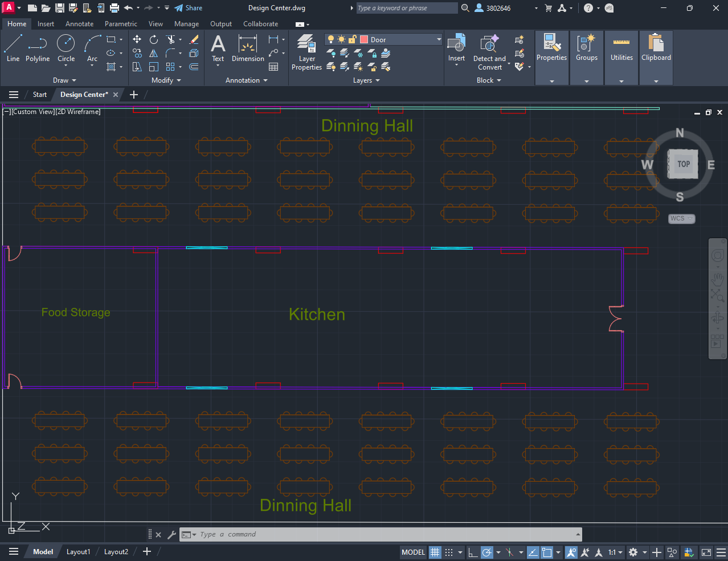Image resolution: width=728 pixels, height=561 pixels.
Task: Click the command line input field
Action: 381,534
